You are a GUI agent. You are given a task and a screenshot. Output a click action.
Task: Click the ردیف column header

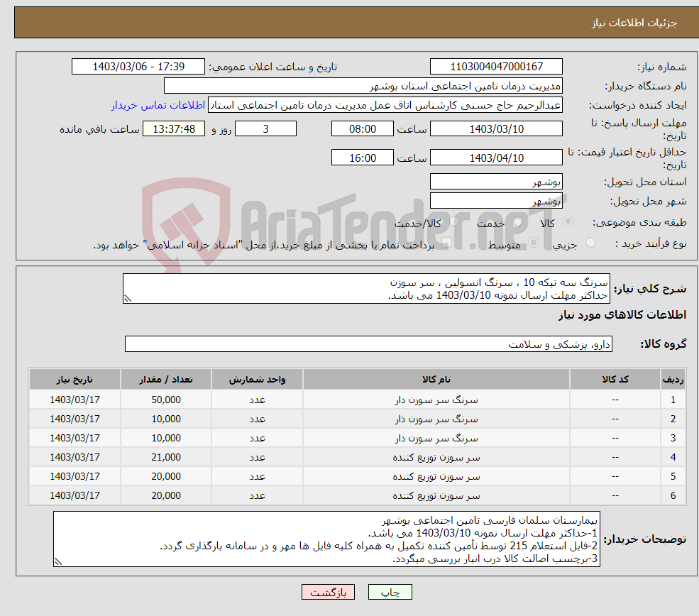[x=673, y=379]
